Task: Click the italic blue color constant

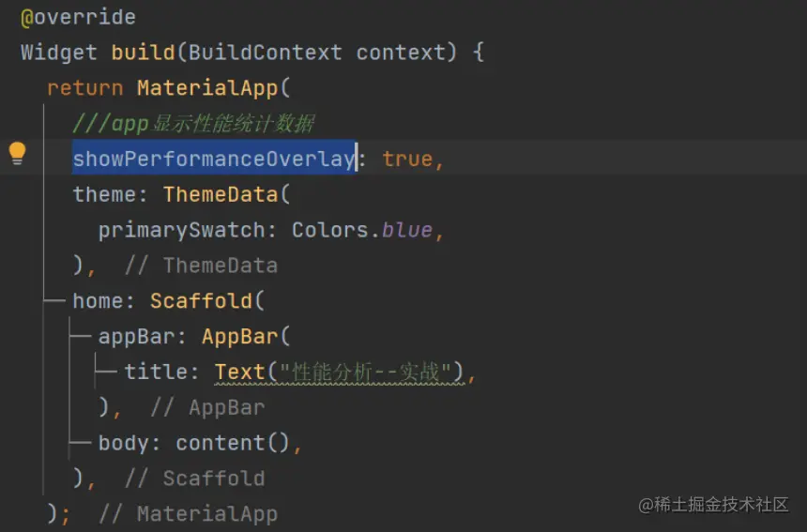Action: [x=406, y=230]
